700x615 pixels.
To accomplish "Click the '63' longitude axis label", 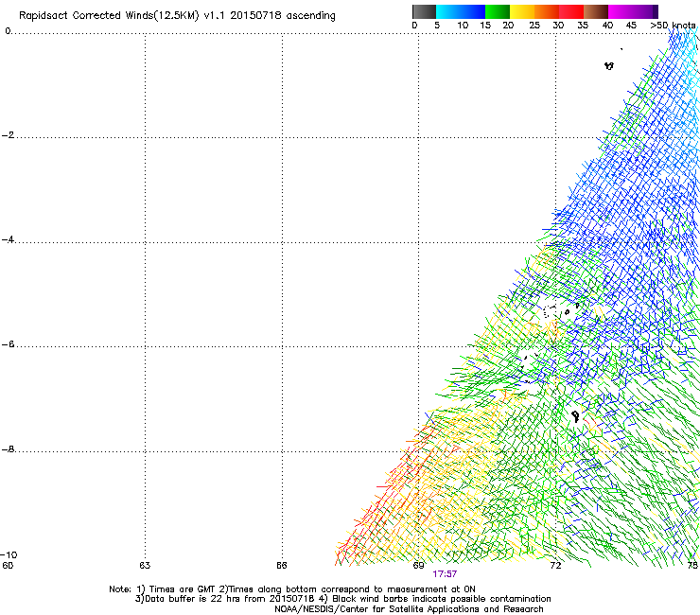I will (x=145, y=566).
